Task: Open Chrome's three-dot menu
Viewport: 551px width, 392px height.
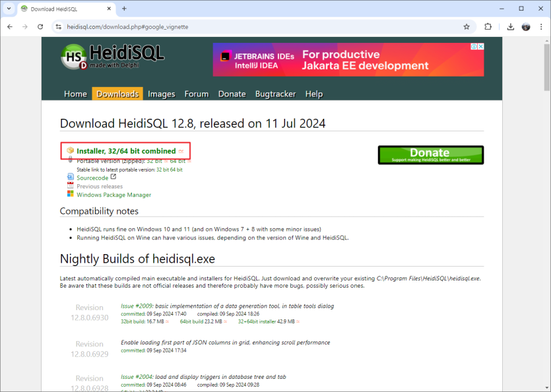Action: click(x=541, y=26)
